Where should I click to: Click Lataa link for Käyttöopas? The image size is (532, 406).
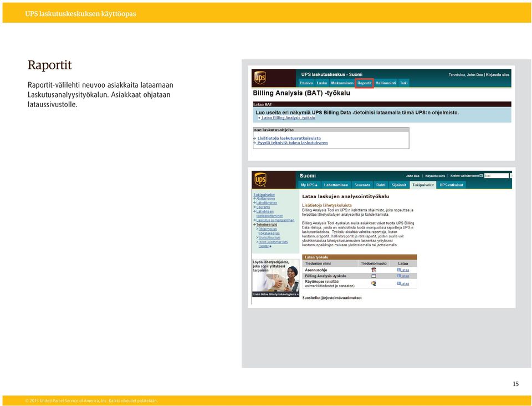[x=403, y=283]
